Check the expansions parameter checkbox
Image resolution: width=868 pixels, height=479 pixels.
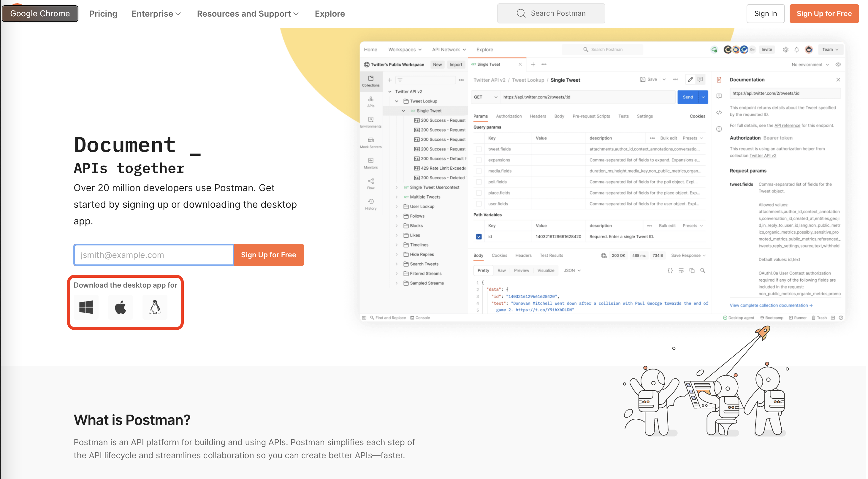point(479,160)
